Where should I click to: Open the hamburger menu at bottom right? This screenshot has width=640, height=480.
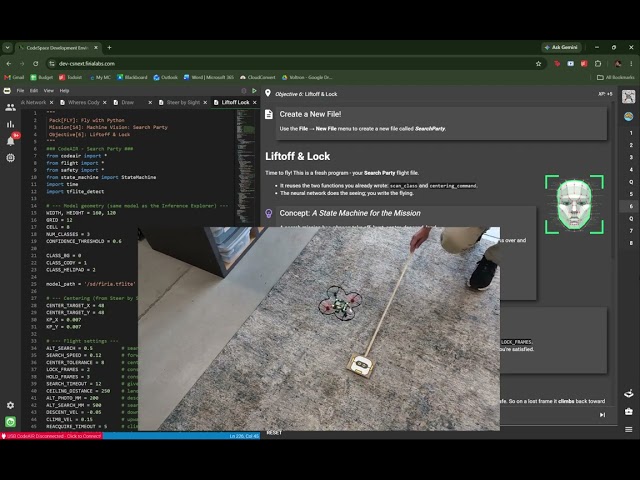click(629, 429)
